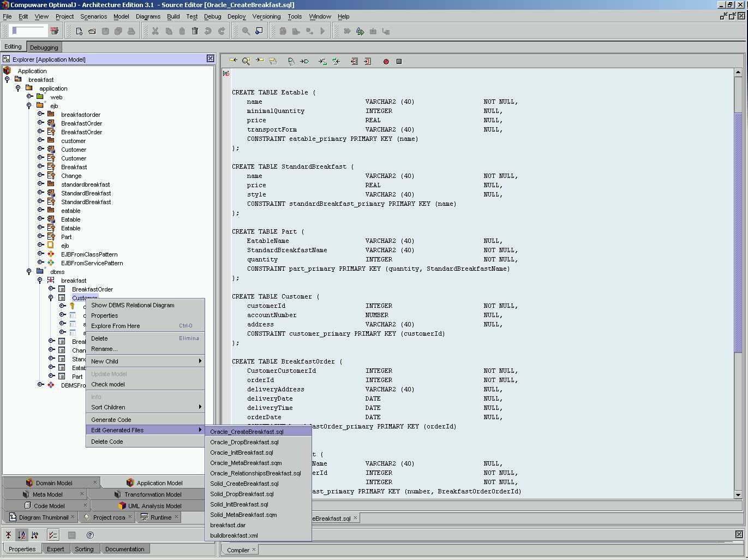The width and height of the screenshot is (748, 560).
Task: Open buildbreakfast.xml from submenu
Action: 258,535
